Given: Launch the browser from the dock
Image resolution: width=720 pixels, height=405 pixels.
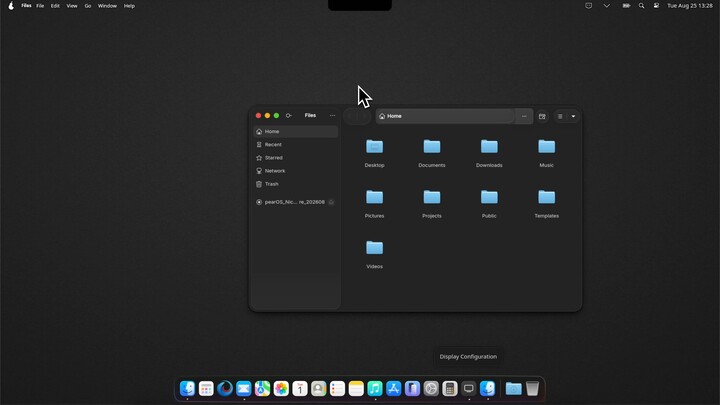Looking at the screenshot, I should coord(225,388).
